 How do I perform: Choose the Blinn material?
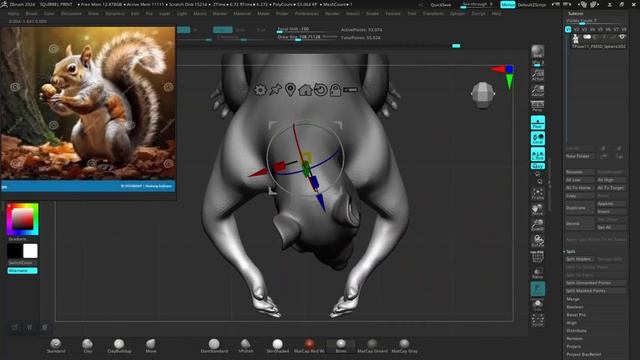(341, 345)
